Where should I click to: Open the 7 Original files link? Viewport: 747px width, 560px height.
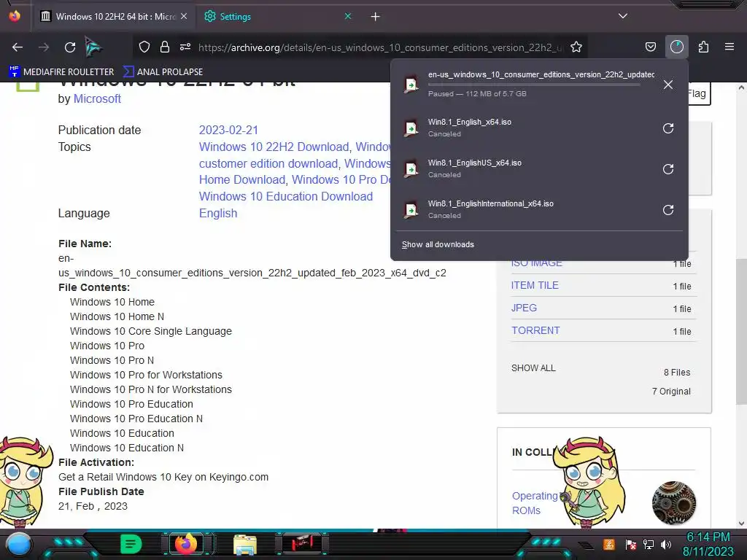pyautogui.click(x=671, y=392)
